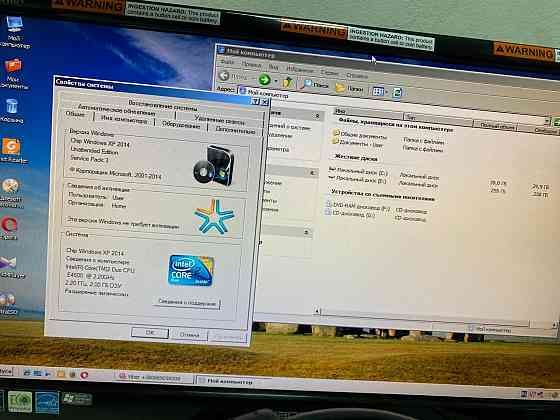This screenshot has width=560, height=420.
Task: Click Отмена in System Properties dialog
Action: point(189,335)
